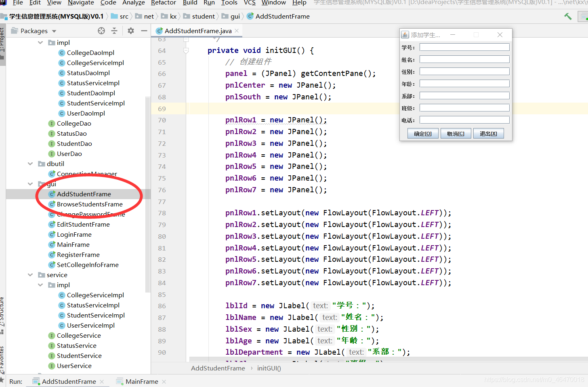Open the Navigate menu
588x387 pixels.
pyautogui.click(x=81, y=3)
